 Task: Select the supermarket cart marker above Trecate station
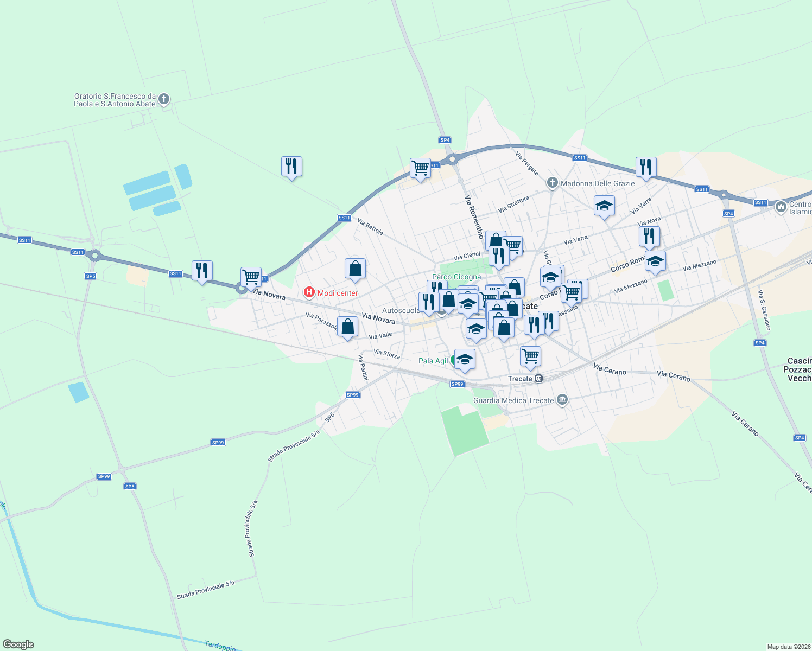coord(530,356)
